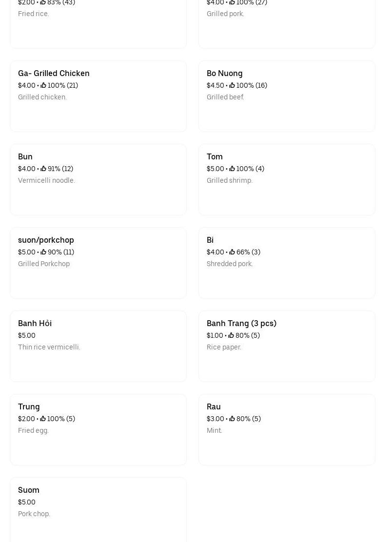Click thumbs-up icon on Bo Nuong
392x542 pixels.
click(x=232, y=85)
